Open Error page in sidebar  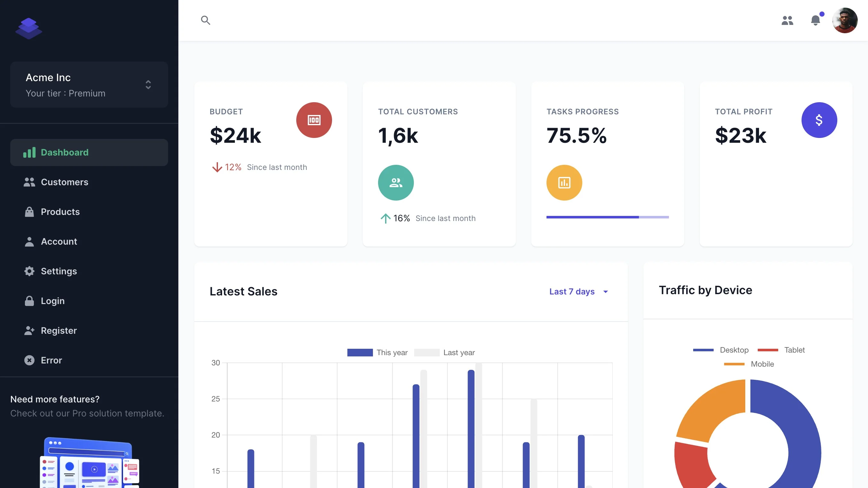89,360
